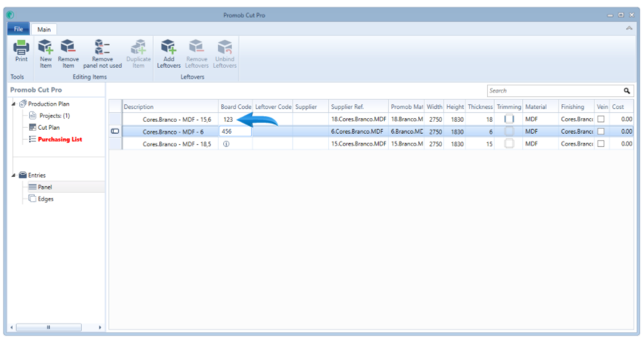Collapse the Entries tree node

tap(13, 175)
